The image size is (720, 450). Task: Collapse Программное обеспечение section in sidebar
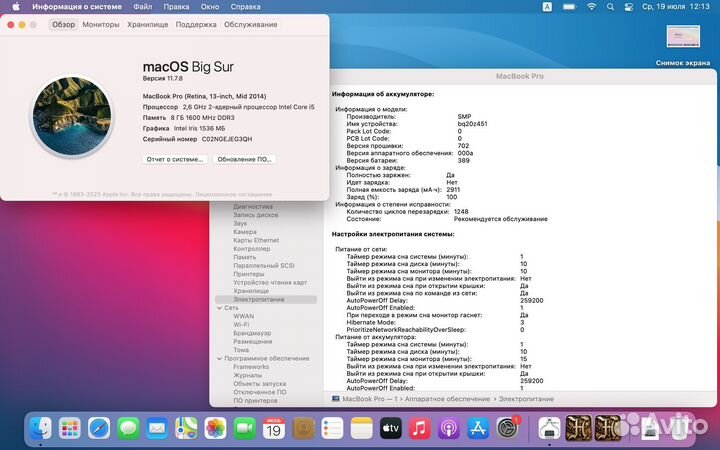(219, 358)
